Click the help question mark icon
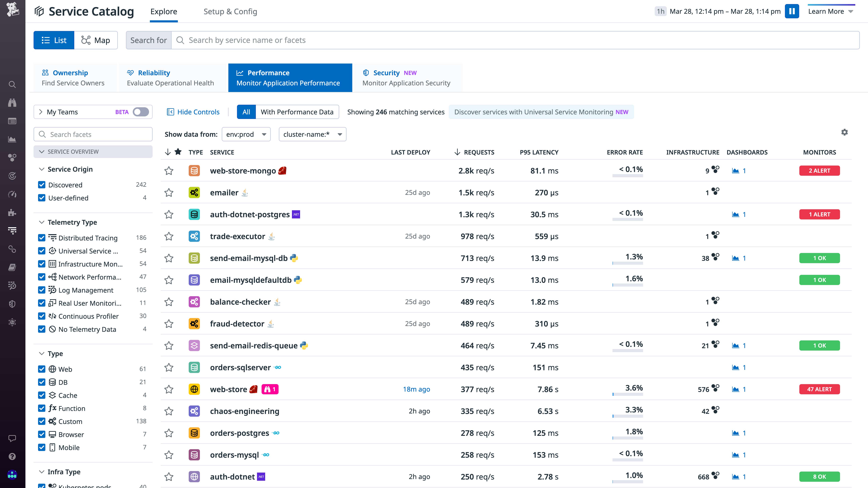 [x=12, y=457]
